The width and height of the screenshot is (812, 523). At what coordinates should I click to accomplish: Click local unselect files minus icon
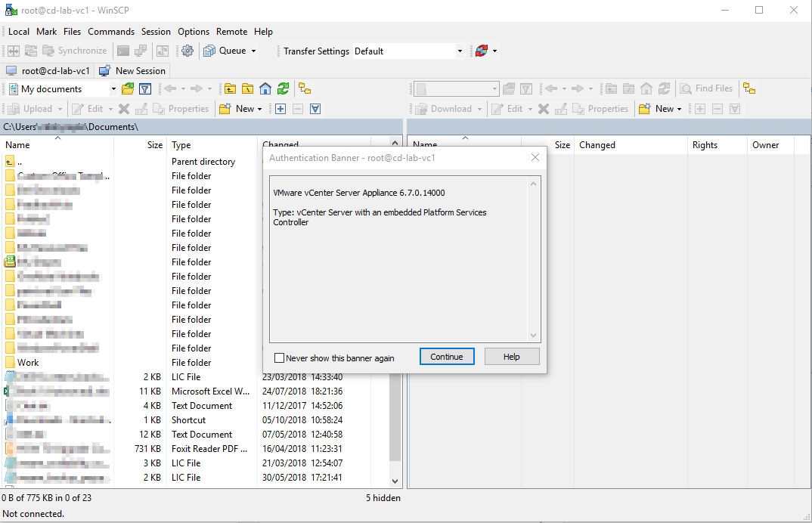pyautogui.click(x=298, y=109)
